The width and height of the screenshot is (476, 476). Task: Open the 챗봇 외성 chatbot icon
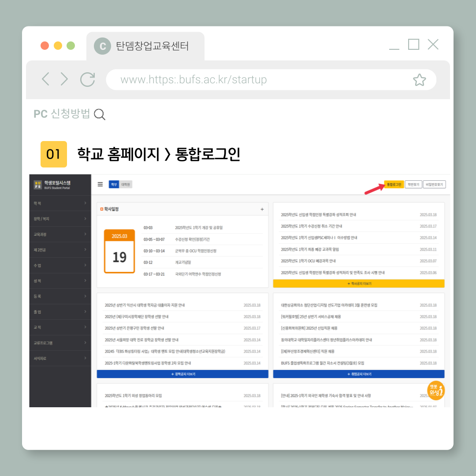(436, 390)
